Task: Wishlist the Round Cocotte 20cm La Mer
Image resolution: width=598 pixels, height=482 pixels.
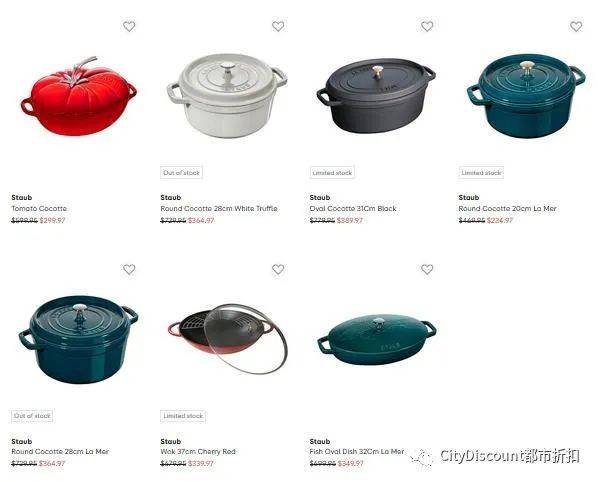Action: coord(576,26)
